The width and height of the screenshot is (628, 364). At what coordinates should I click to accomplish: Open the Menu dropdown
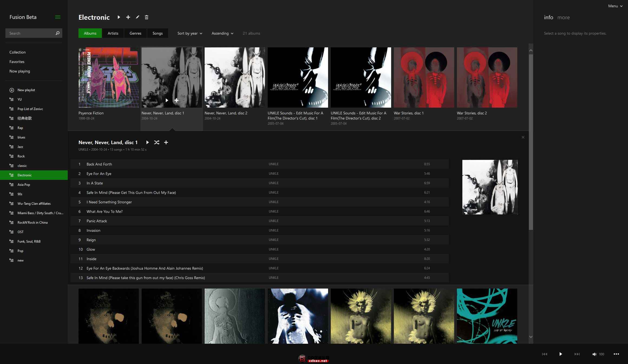pyautogui.click(x=615, y=6)
